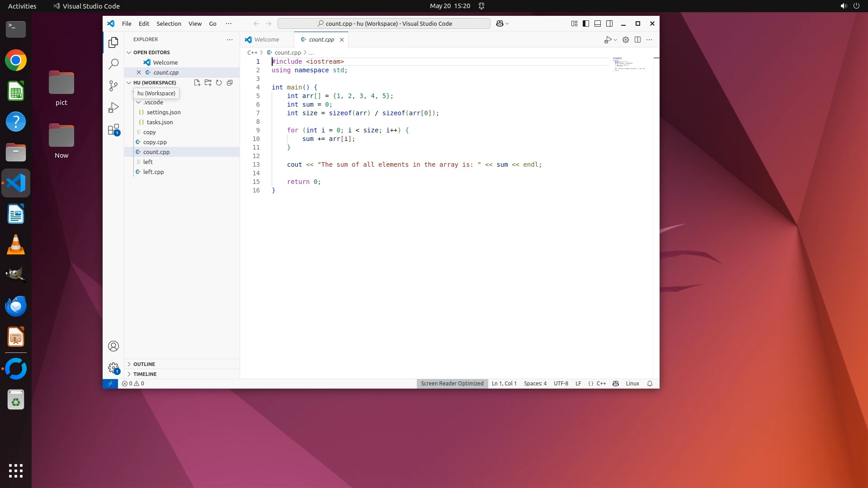The width and height of the screenshot is (868, 488).
Task: Click the Refresh Explorer icon
Action: click(x=219, y=83)
